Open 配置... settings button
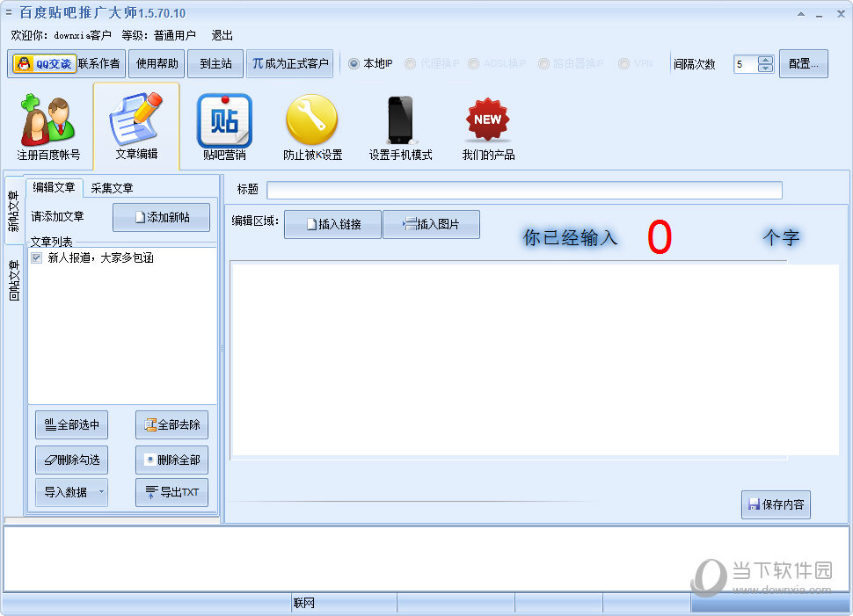Screen dimensions: 853x616 pos(804,63)
